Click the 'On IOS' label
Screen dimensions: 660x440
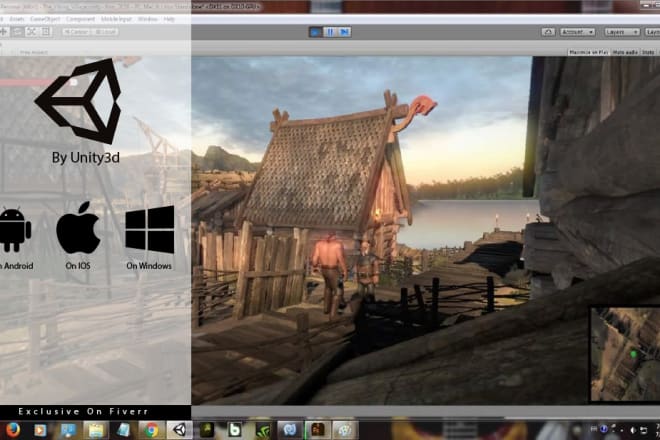click(78, 266)
